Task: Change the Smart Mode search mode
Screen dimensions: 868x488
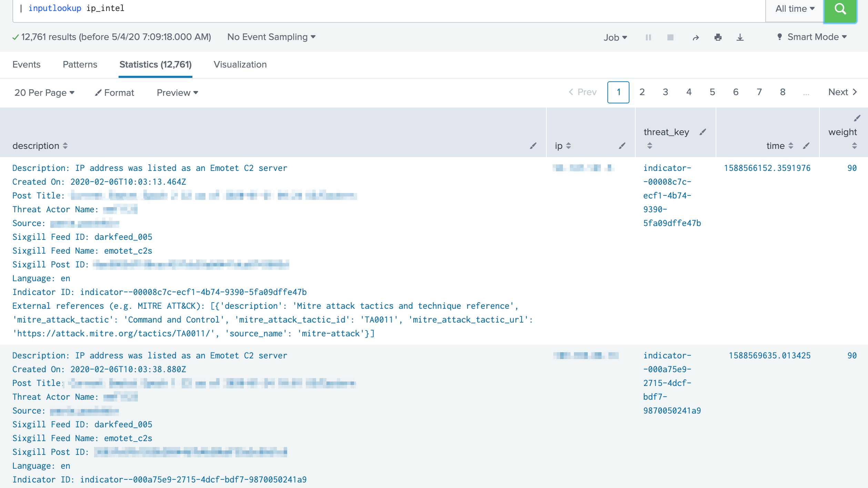Action: click(x=811, y=37)
